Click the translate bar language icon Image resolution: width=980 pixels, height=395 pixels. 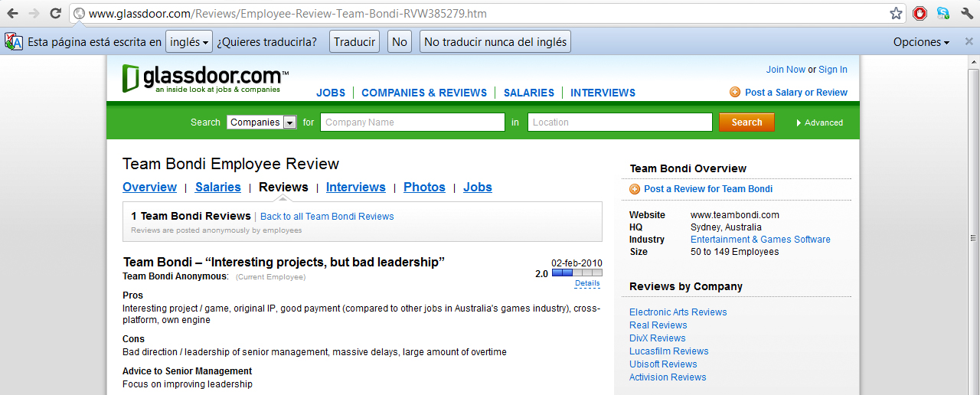[x=13, y=42]
